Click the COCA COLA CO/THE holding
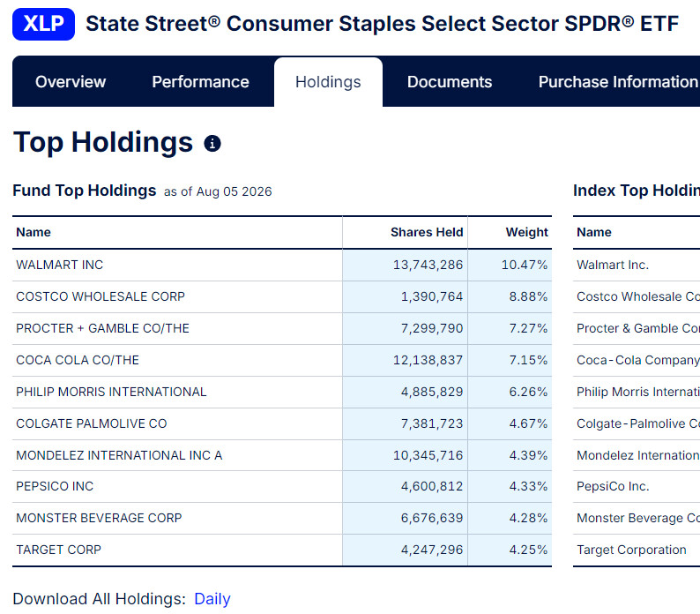 78,360
